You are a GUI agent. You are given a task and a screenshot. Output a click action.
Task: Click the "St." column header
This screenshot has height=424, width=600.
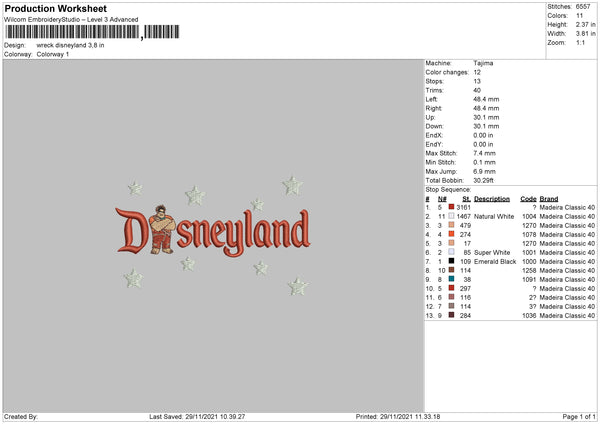pyautogui.click(x=466, y=199)
